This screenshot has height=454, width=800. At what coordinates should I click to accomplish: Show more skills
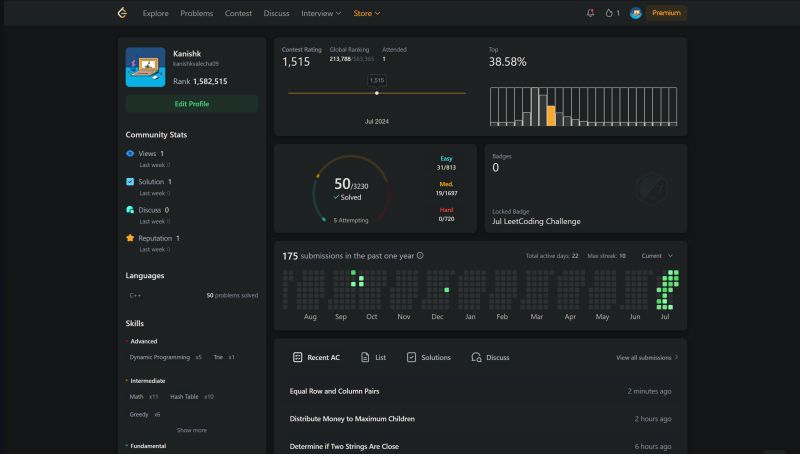point(192,430)
